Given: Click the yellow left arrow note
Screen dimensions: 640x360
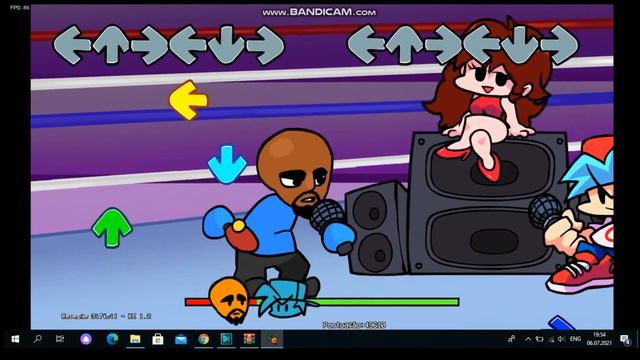Looking at the screenshot, I should tap(188, 100).
